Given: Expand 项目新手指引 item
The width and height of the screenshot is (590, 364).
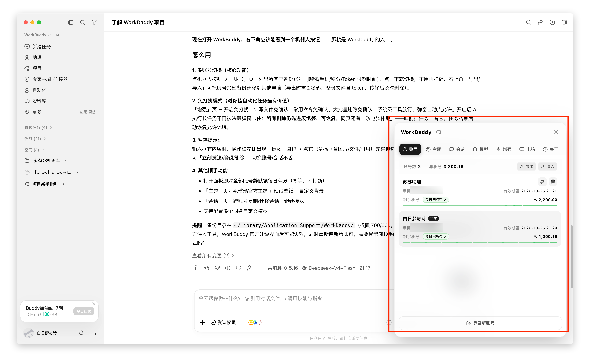Looking at the screenshot, I should 45,184.
